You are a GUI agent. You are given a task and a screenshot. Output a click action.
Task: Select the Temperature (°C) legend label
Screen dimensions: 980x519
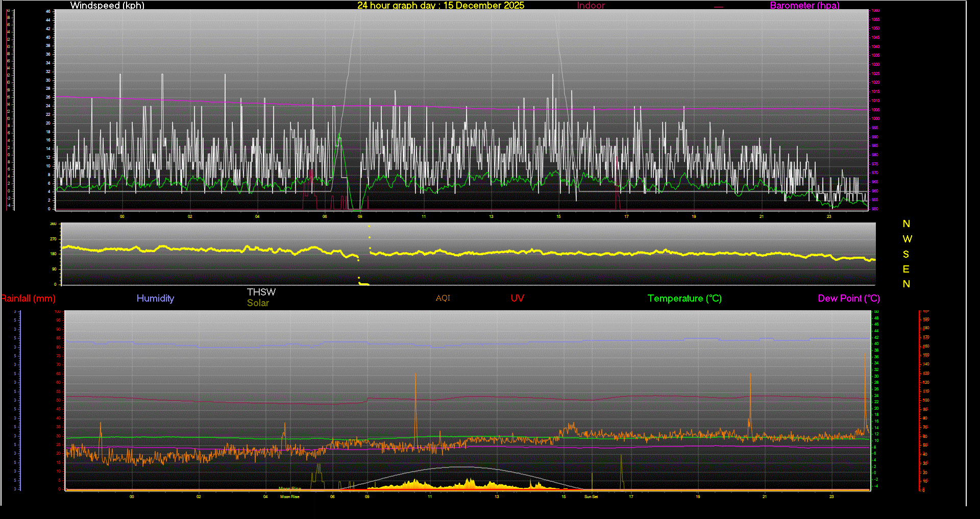coord(684,299)
